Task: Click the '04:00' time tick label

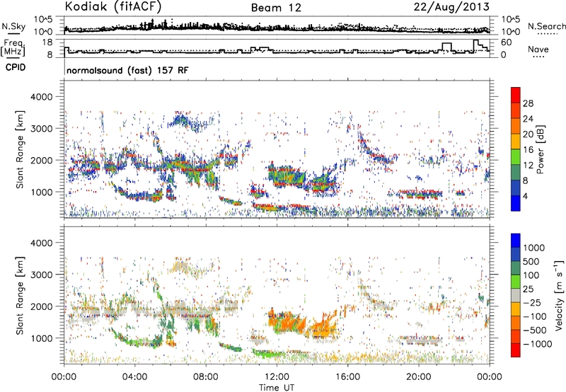Action: point(135,377)
